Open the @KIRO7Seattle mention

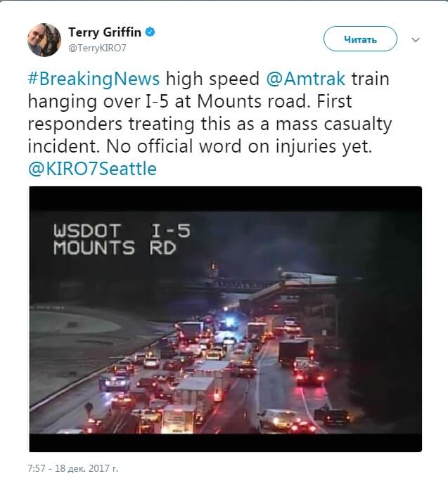tap(92, 169)
